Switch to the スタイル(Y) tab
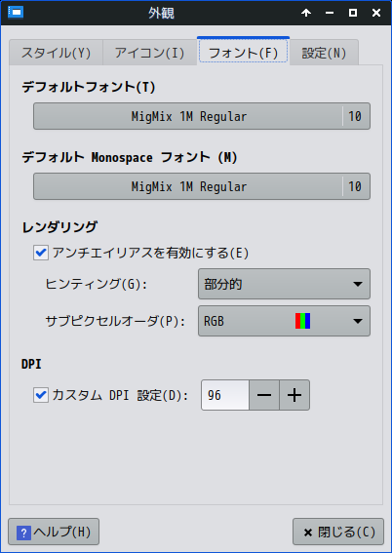The width and height of the screenshot is (392, 553). click(x=56, y=53)
